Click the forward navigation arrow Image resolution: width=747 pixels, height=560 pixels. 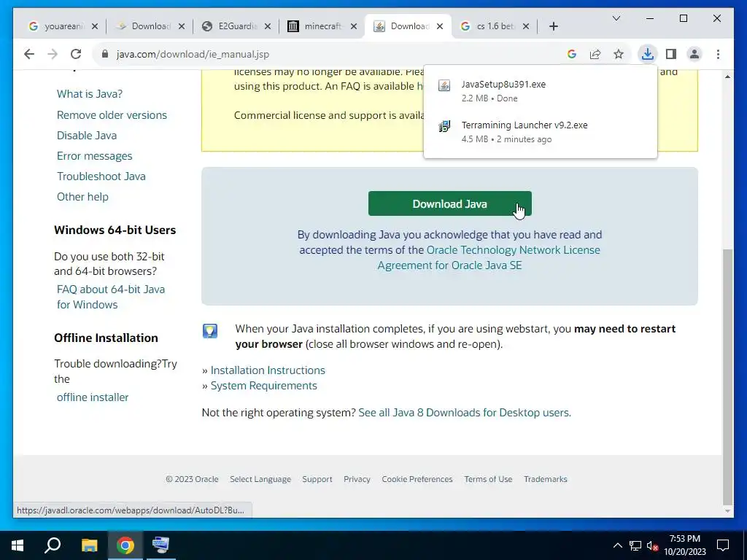pos(53,54)
